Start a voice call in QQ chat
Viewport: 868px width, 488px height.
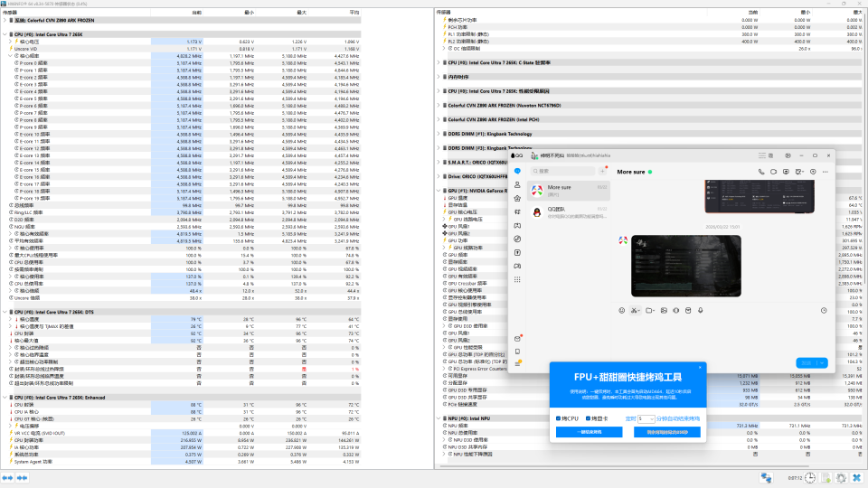click(x=761, y=171)
